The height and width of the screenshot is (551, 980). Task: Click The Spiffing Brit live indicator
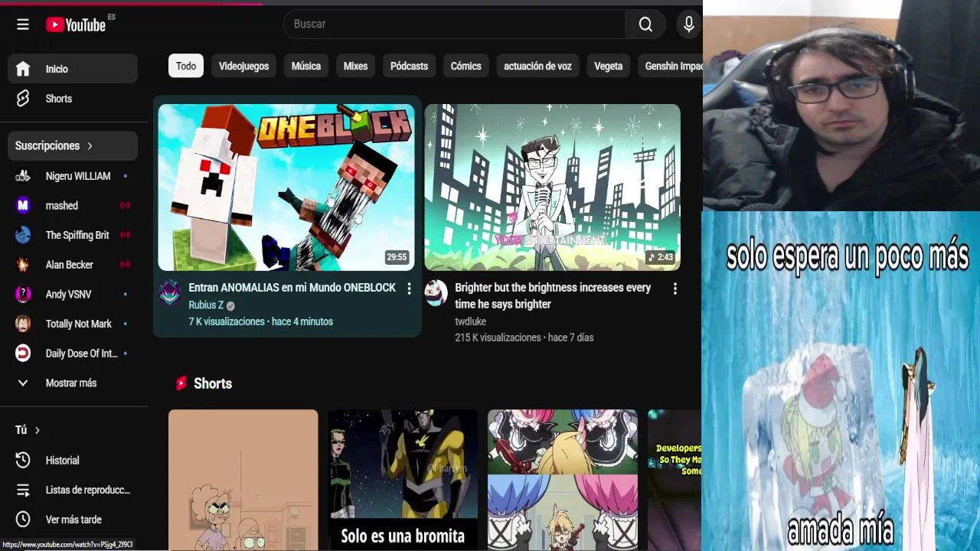pos(125,235)
